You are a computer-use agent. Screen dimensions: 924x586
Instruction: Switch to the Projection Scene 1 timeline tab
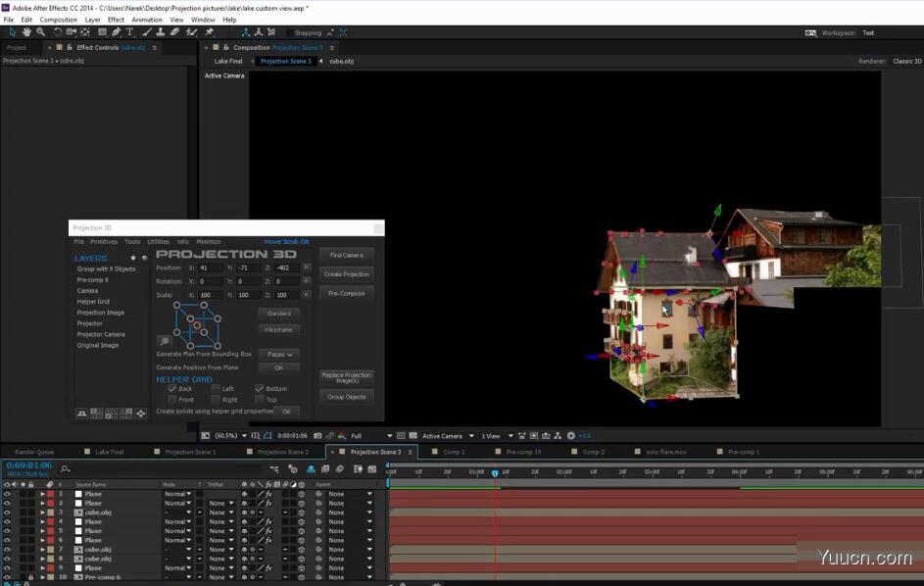pyautogui.click(x=190, y=452)
